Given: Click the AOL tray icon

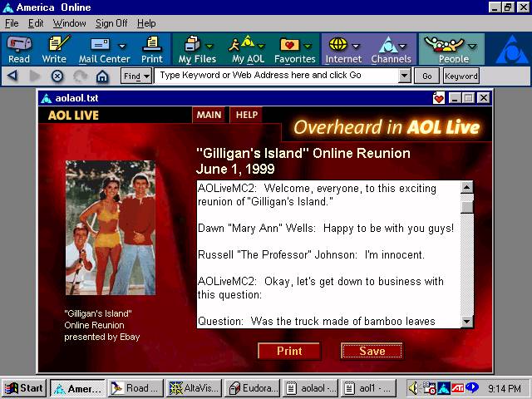Looking at the screenshot, I should [444, 388].
